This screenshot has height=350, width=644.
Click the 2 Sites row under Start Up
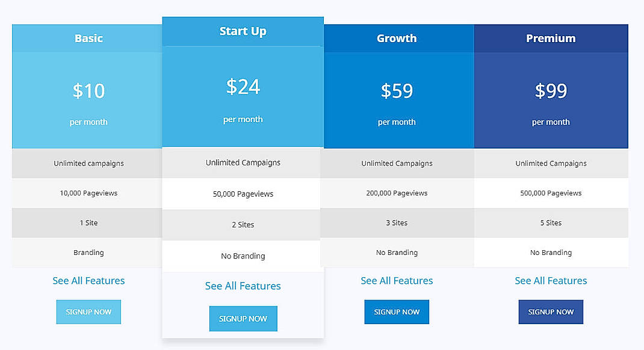(x=243, y=224)
